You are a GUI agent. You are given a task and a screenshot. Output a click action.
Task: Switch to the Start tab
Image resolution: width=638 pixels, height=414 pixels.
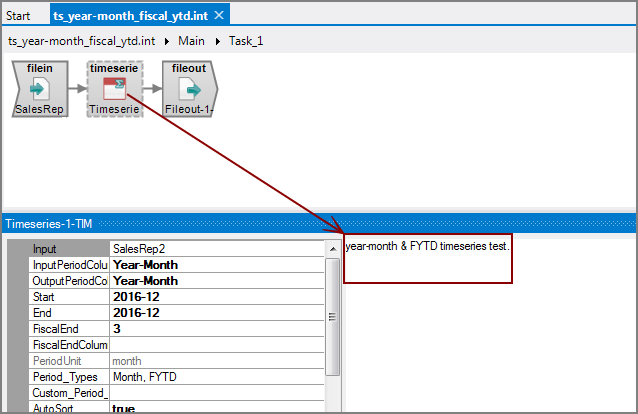click(18, 16)
